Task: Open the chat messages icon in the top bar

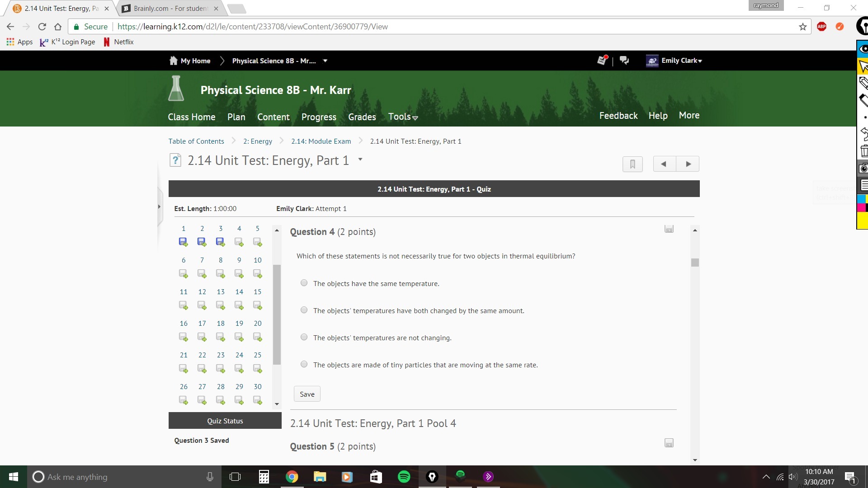Action: 624,61
